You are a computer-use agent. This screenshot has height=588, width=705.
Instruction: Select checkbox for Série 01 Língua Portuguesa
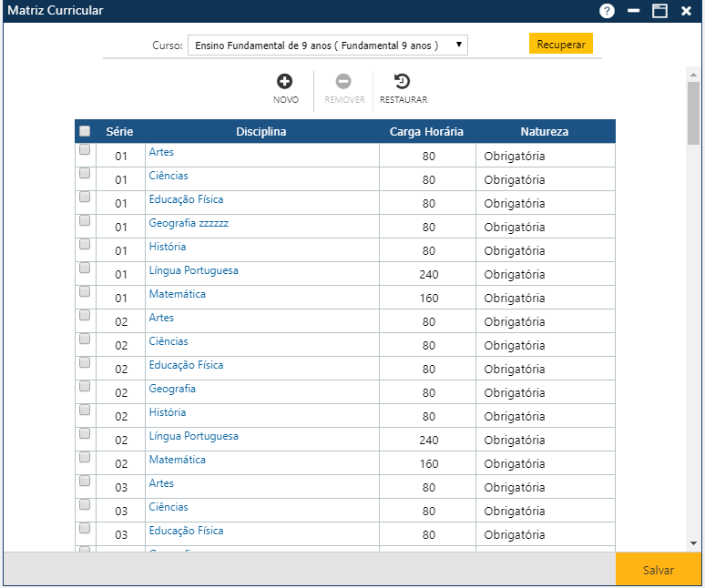pos(85,269)
